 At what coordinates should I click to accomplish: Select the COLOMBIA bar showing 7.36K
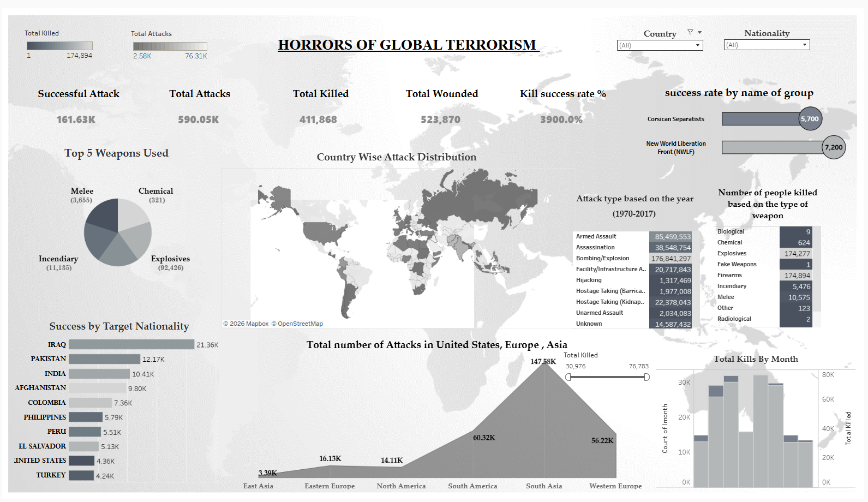coord(90,403)
